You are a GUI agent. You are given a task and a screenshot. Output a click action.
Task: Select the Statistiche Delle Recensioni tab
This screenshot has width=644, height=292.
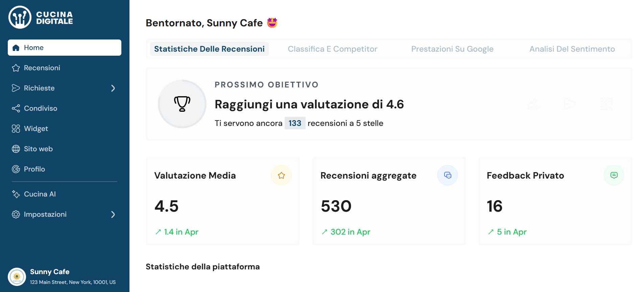(x=209, y=49)
